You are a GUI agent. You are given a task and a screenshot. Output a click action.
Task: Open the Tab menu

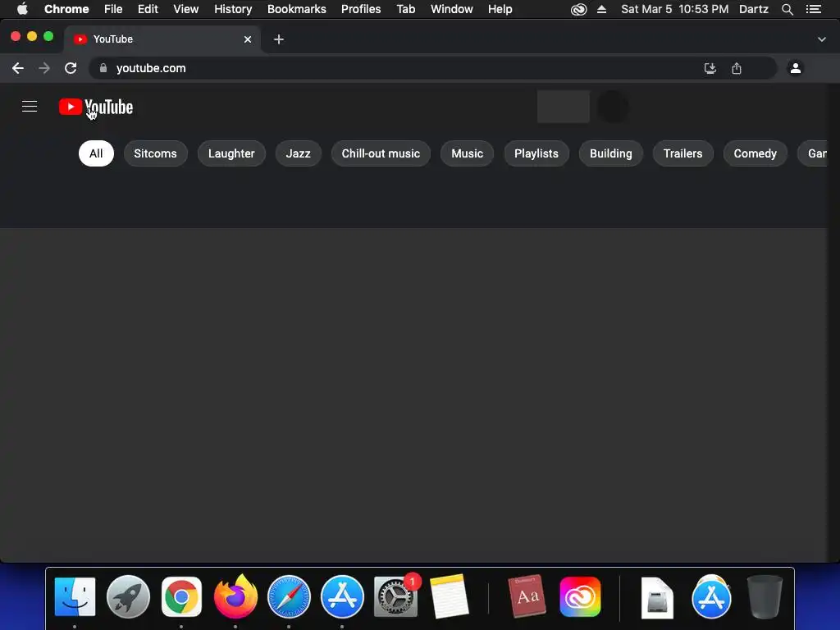(x=405, y=9)
